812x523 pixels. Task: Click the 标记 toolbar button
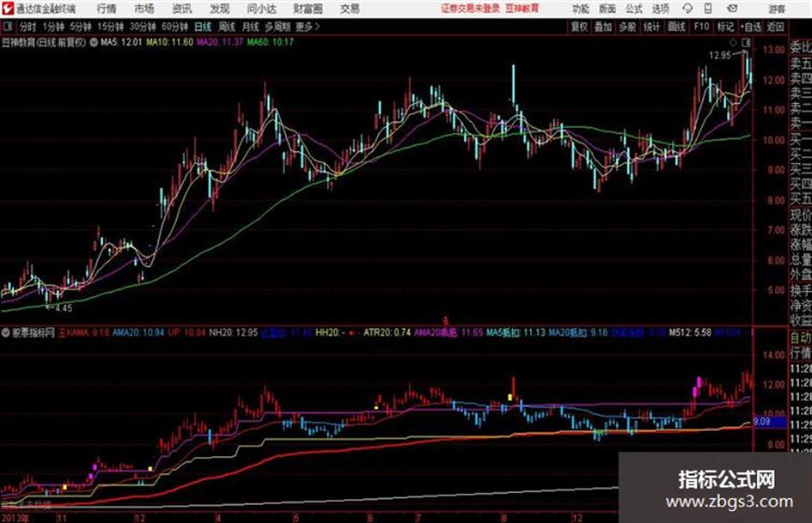[x=725, y=27]
